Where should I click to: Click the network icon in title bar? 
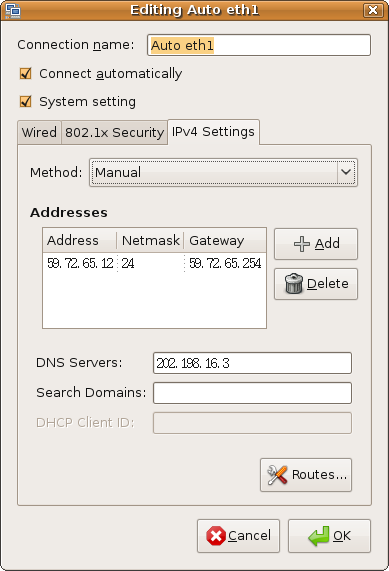(x=12, y=10)
